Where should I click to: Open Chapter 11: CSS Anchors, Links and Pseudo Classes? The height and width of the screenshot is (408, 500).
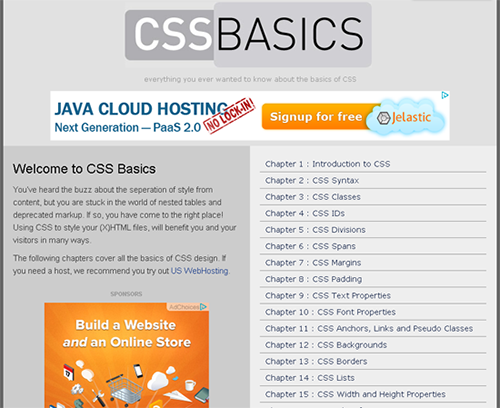(369, 329)
